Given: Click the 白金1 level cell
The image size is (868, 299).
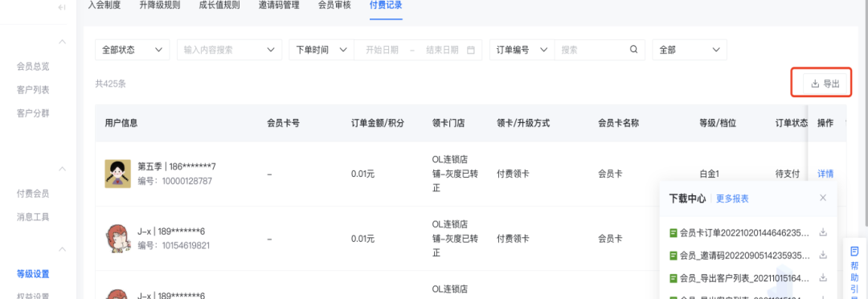Looking at the screenshot, I should [709, 174].
